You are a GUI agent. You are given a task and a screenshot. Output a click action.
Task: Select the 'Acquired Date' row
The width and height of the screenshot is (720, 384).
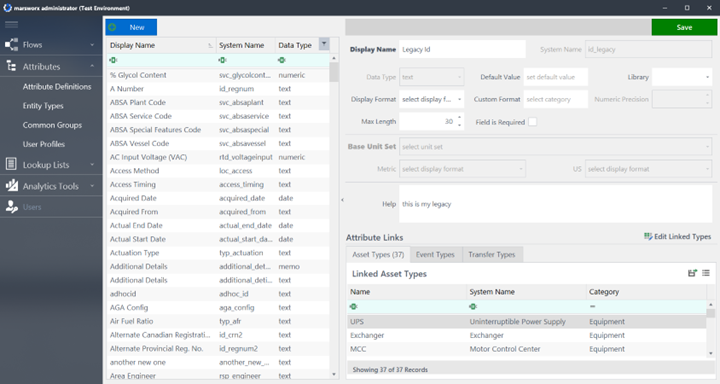point(218,198)
